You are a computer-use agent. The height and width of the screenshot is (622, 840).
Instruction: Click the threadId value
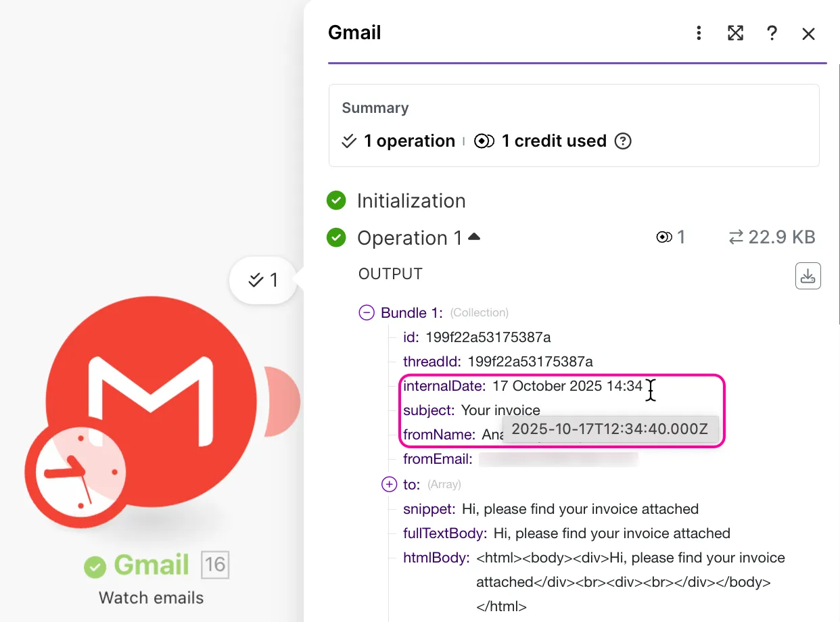(530, 361)
